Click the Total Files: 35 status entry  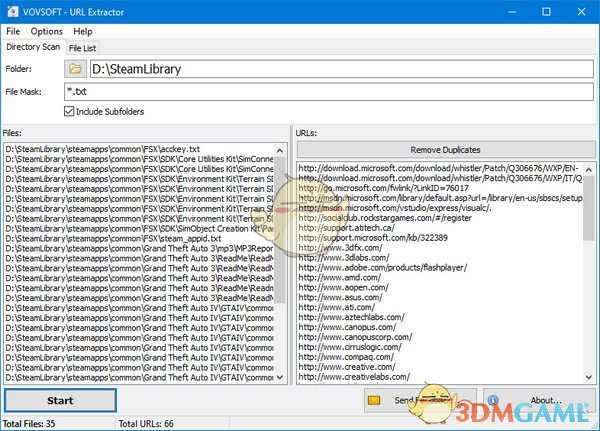point(29,424)
